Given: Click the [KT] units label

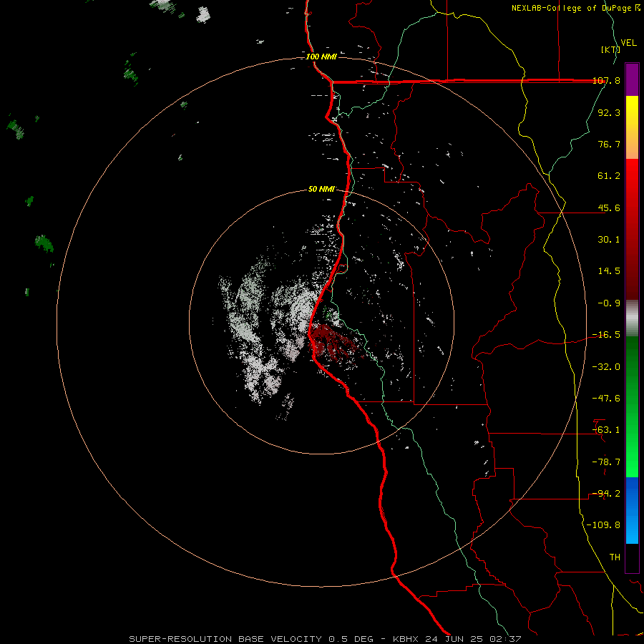Looking at the screenshot, I should [x=610, y=49].
